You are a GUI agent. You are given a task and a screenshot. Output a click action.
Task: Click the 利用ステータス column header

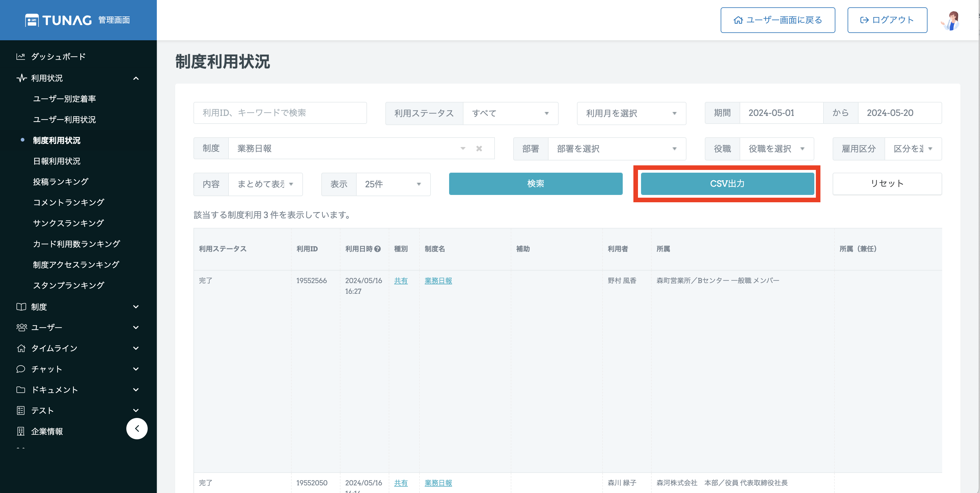click(222, 249)
